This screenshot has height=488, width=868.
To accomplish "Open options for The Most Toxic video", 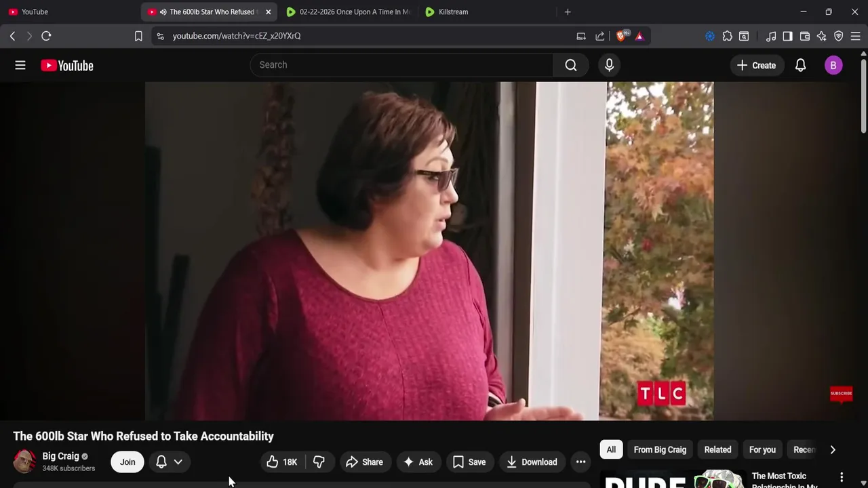I will (x=842, y=477).
